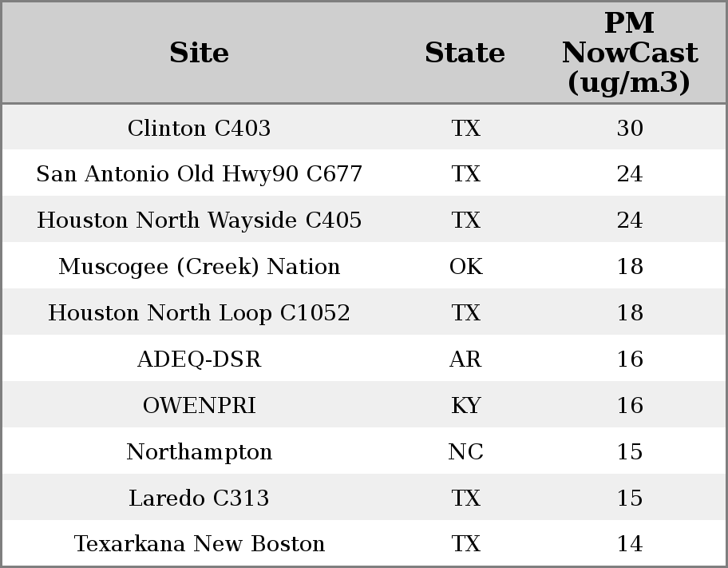This screenshot has height=568, width=728.
Task: Click the Site column header
Action: [199, 54]
